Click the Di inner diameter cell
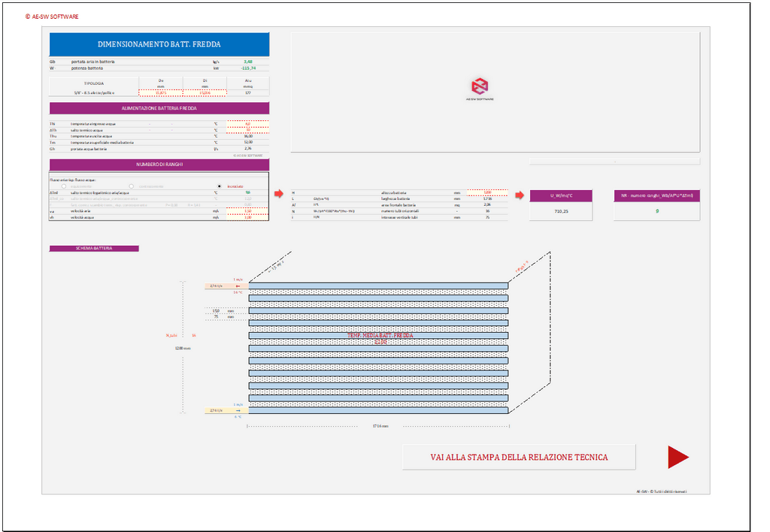Screen dimensions: 770x532 click(204, 93)
